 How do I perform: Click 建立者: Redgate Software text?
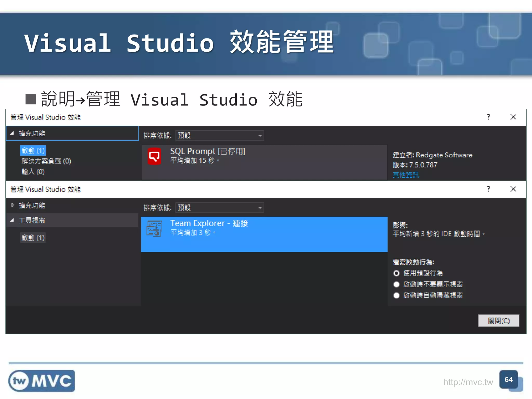[432, 155]
